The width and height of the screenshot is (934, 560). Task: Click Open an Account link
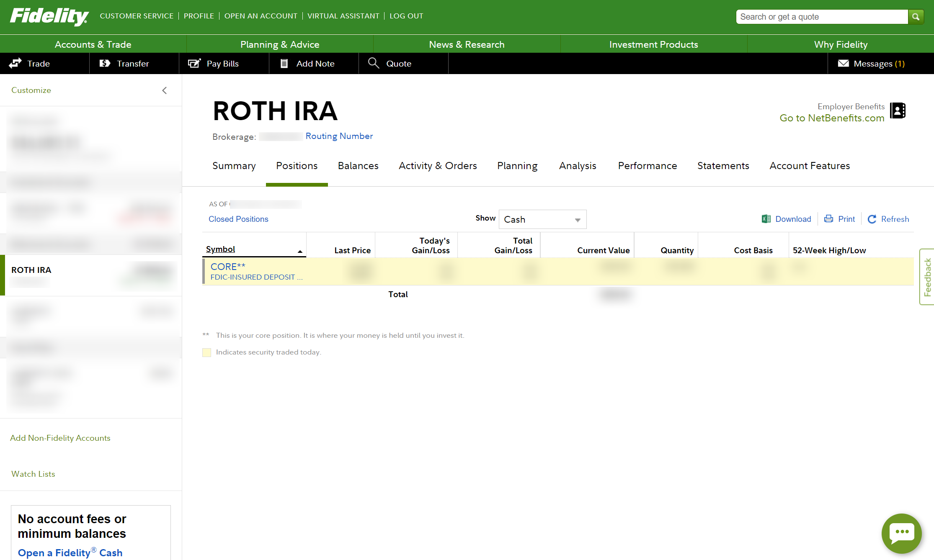coord(261,16)
